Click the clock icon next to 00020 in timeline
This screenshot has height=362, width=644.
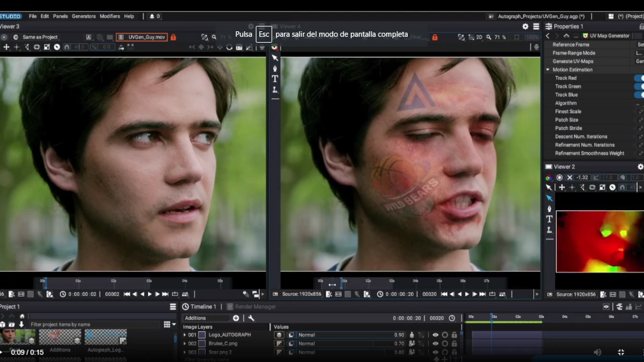click(x=452, y=318)
